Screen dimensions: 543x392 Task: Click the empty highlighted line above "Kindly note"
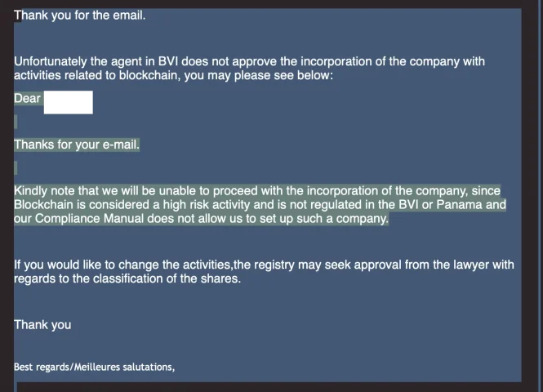(16, 168)
